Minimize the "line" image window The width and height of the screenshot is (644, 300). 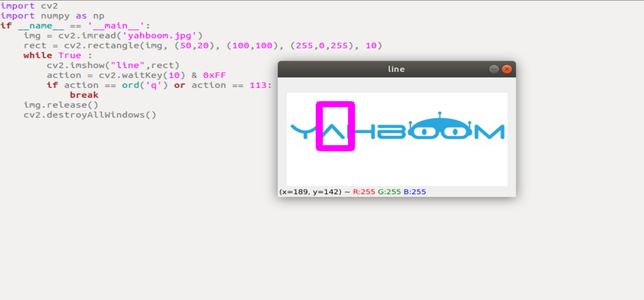point(494,69)
